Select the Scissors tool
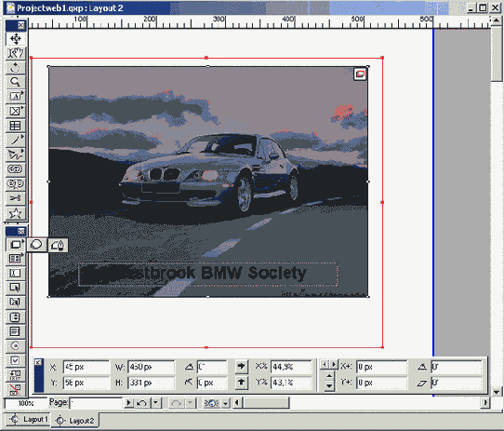 point(15,198)
